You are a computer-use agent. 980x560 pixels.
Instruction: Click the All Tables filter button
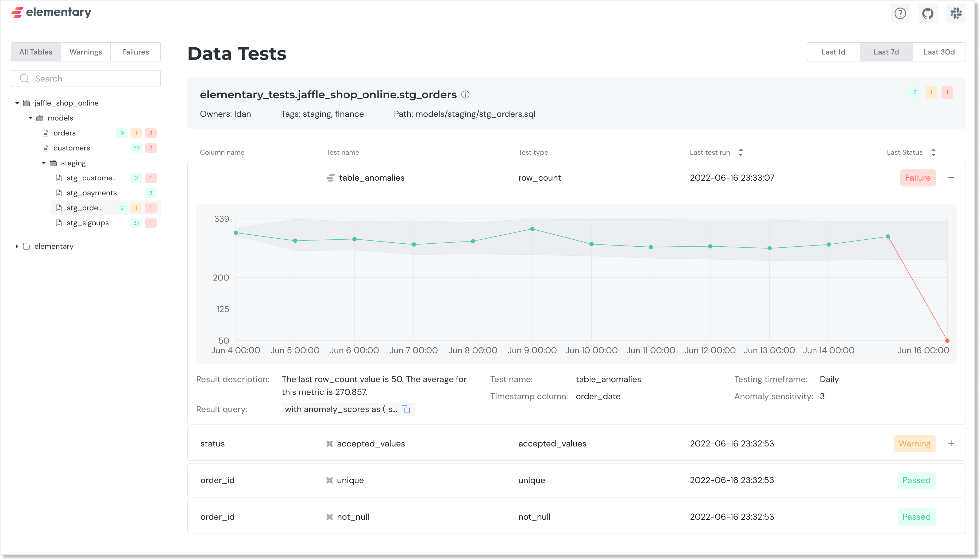(36, 52)
